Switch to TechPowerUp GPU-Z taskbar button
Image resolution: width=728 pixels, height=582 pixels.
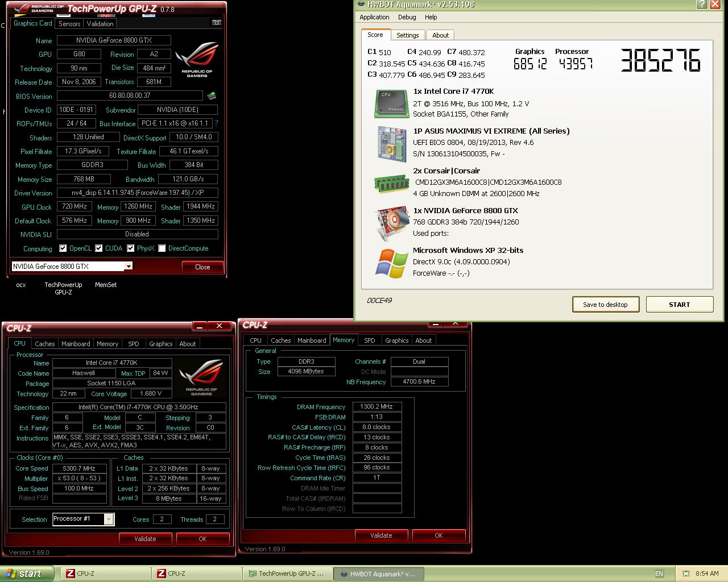pyautogui.click(x=289, y=573)
